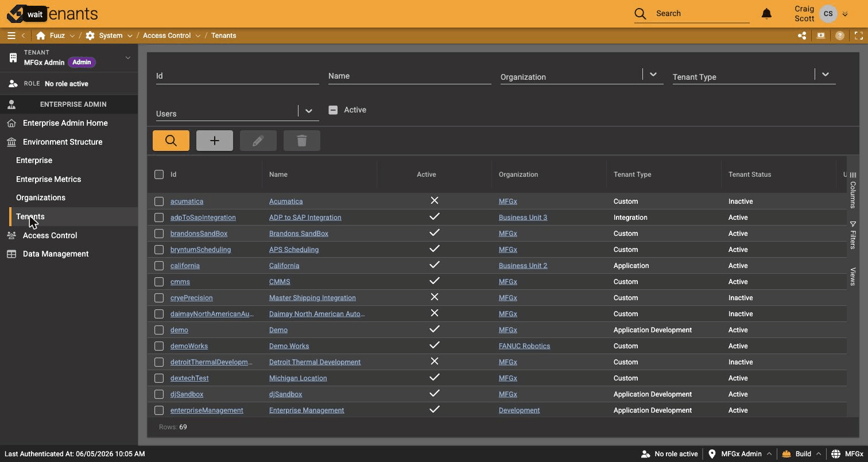Screen dimensions: 868x462
Task: Click the globe MFGx icon in status bar
Action: tap(836, 454)
